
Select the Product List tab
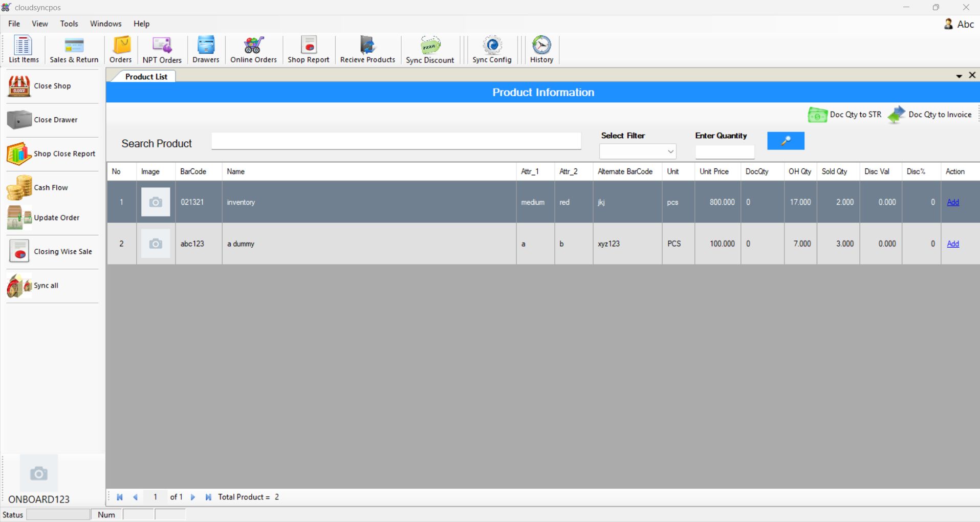click(146, 77)
